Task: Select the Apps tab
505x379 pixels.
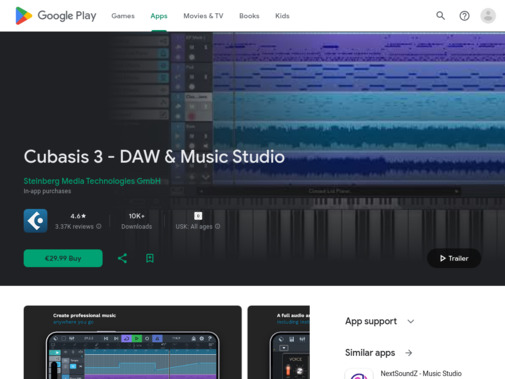Action: pos(159,16)
